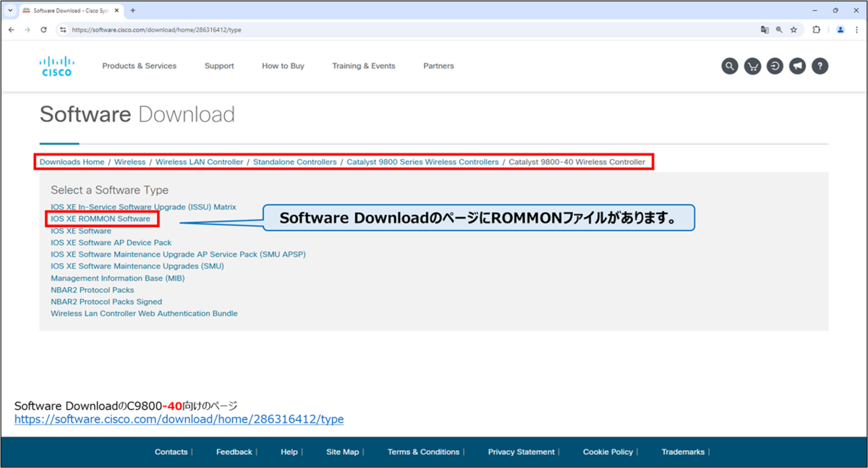Open IOS XE Software Maintenance Upgrades (SMU)
The width and height of the screenshot is (868, 468).
pyautogui.click(x=137, y=266)
